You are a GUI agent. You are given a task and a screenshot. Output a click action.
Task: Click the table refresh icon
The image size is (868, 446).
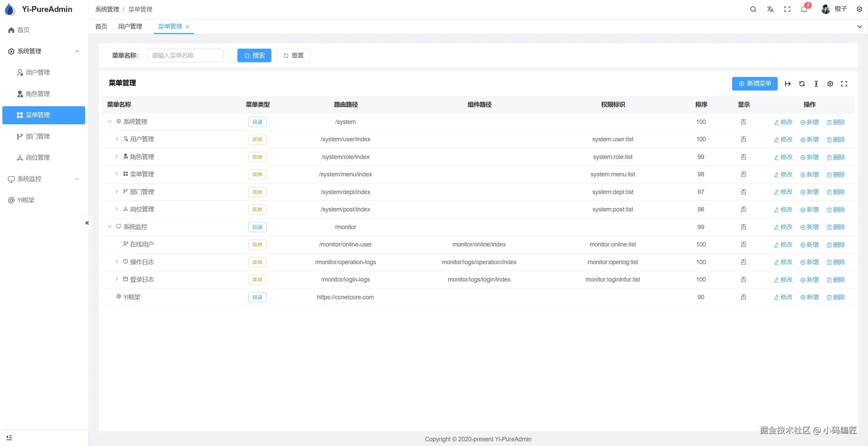pos(802,84)
